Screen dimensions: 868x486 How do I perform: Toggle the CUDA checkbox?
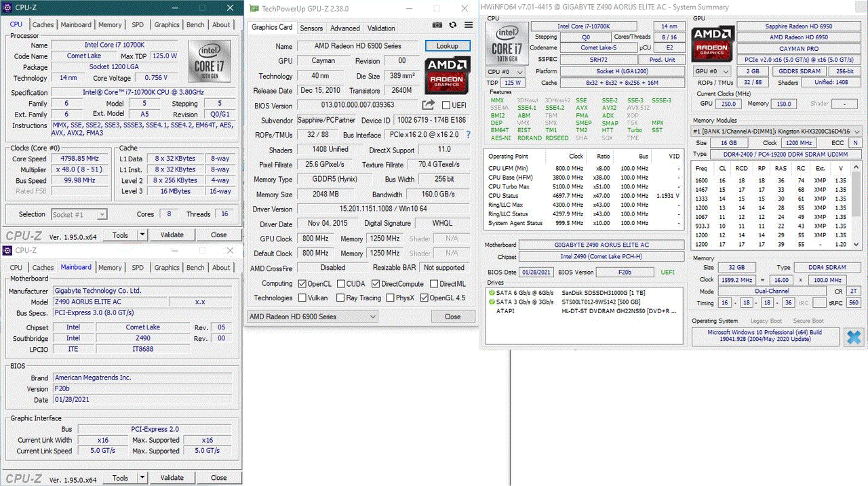point(341,283)
